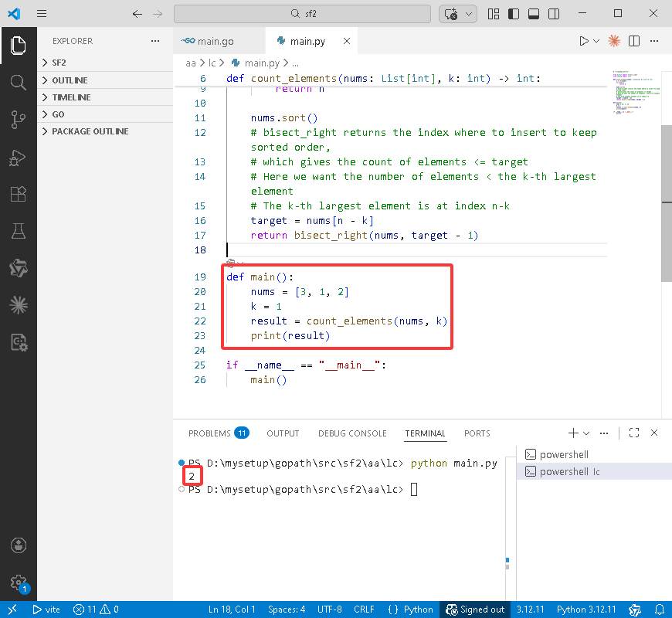Click the Run Python File play button

[x=583, y=41]
